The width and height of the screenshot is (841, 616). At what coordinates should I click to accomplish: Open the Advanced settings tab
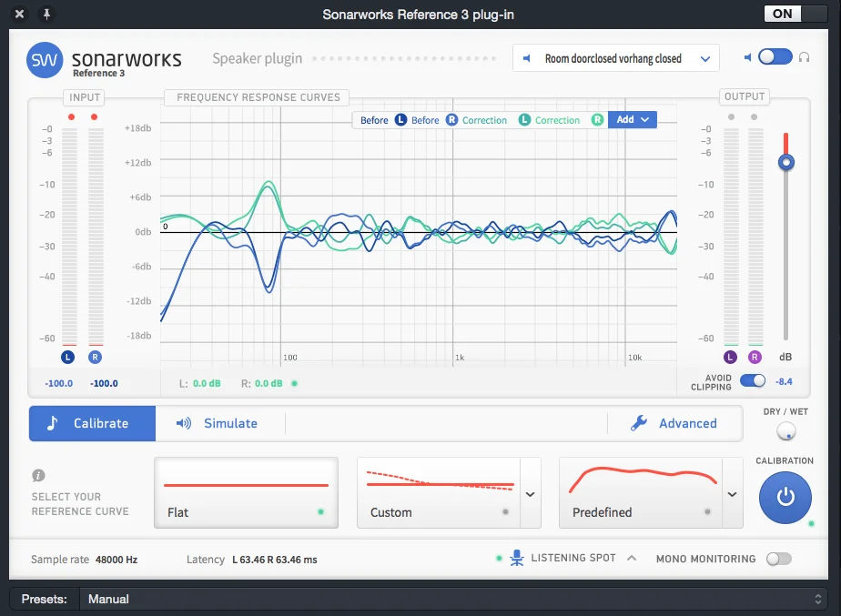674,423
